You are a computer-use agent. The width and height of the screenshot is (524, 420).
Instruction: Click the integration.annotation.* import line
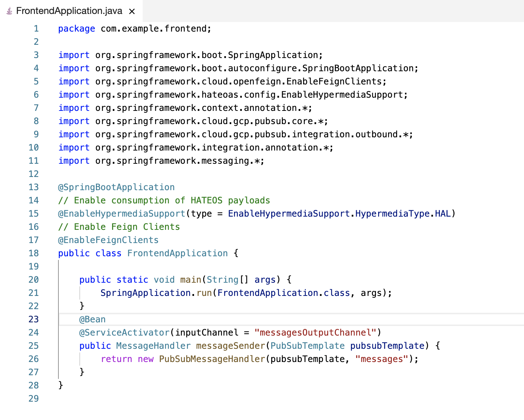(196, 148)
